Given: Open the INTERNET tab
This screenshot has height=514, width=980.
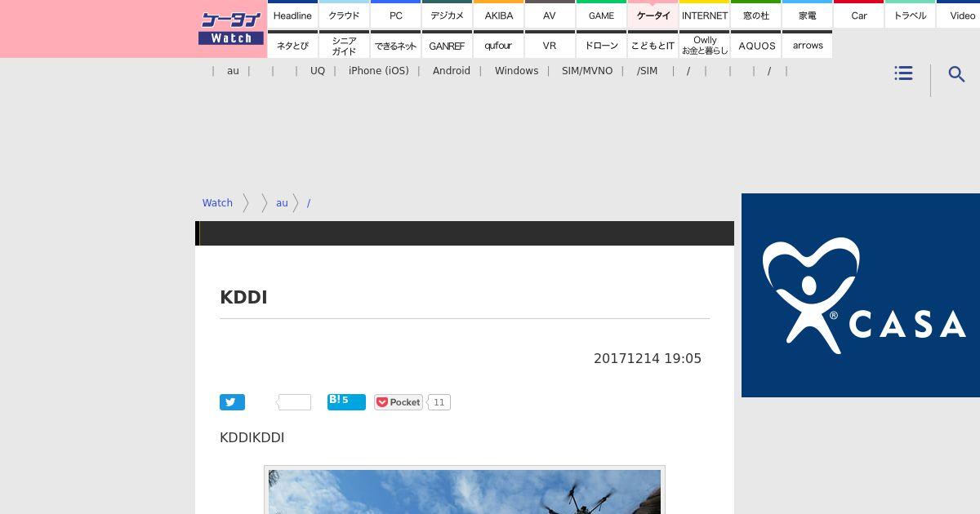Looking at the screenshot, I should point(704,15).
